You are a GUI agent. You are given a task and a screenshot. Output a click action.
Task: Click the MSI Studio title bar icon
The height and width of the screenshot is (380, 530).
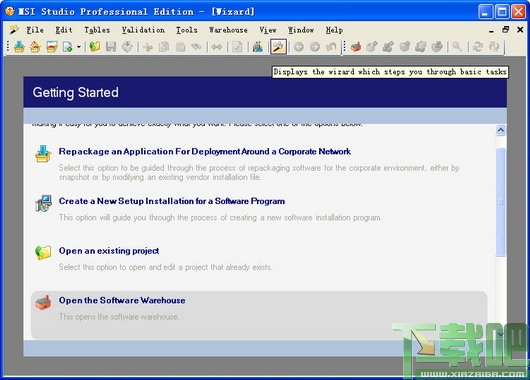pyautogui.click(x=9, y=11)
